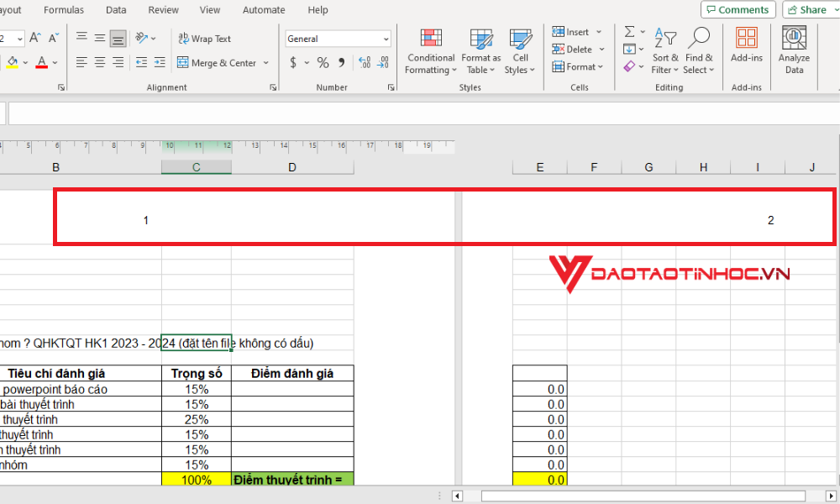The width and height of the screenshot is (840, 504).
Task: Open the Automate tab
Action: (264, 9)
